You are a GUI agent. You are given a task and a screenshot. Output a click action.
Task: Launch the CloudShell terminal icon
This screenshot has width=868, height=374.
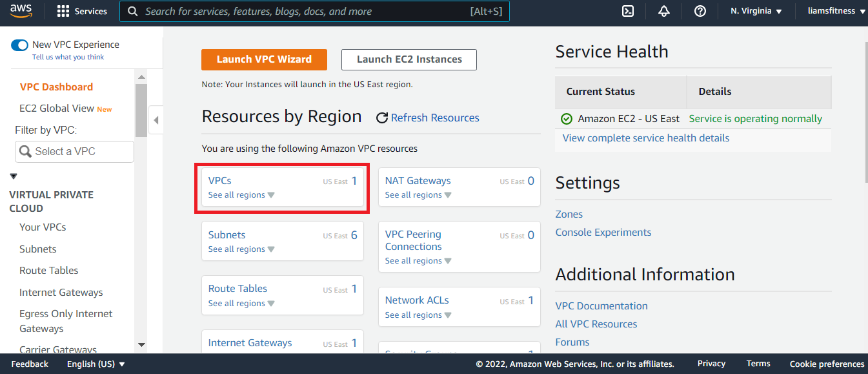tap(627, 11)
